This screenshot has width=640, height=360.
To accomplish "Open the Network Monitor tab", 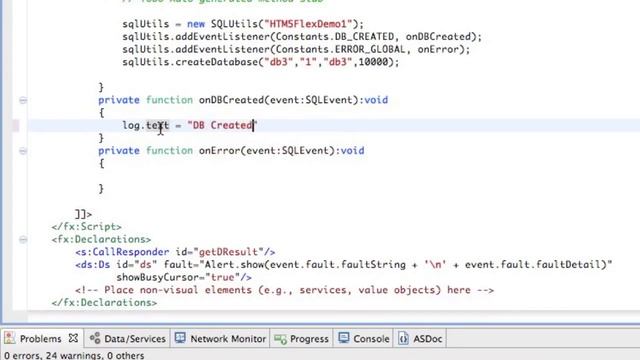I will (x=220, y=339).
